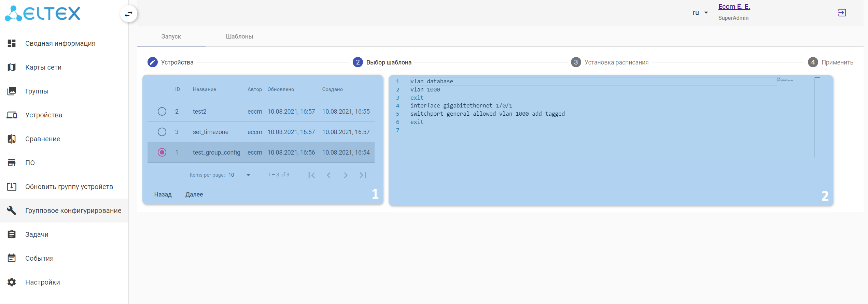Click the Установка расписания step label

click(616, 62)
